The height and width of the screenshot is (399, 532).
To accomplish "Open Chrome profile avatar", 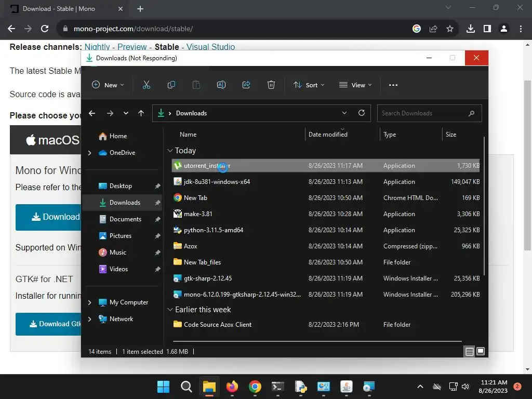I will click(504, 29).
